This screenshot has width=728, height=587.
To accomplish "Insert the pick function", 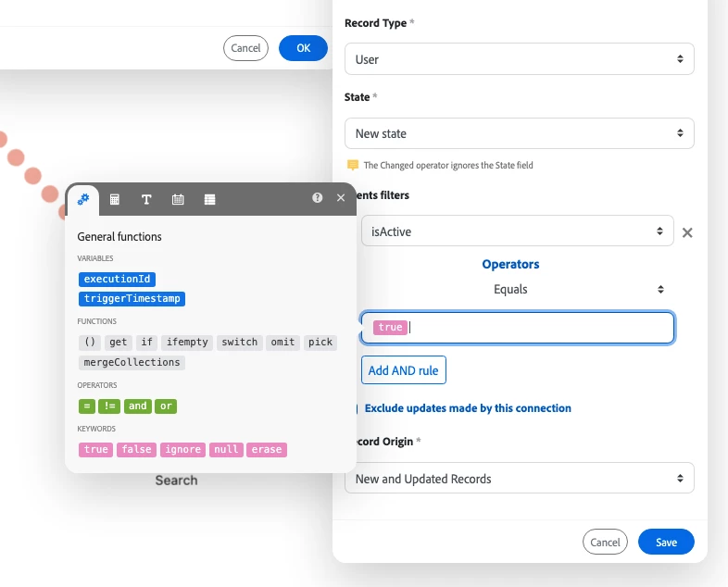I will point(320,343).
